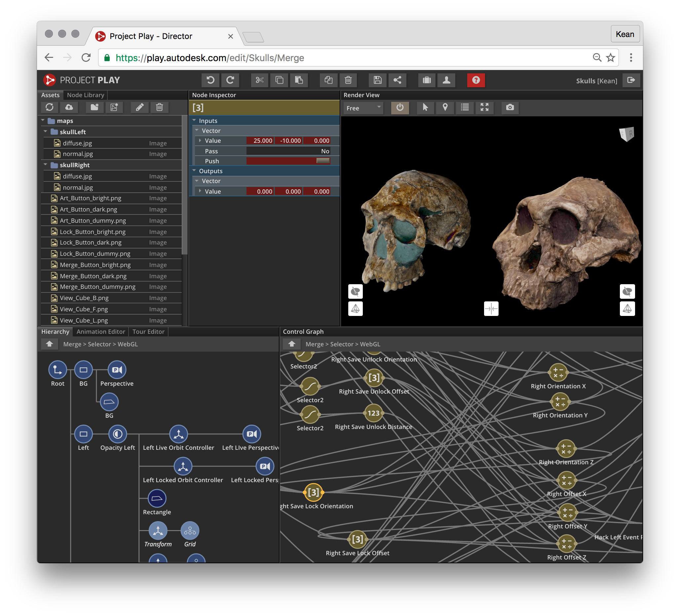Switch to the Node Library tab
Screen dimensions: 680x616
[85, 95]
